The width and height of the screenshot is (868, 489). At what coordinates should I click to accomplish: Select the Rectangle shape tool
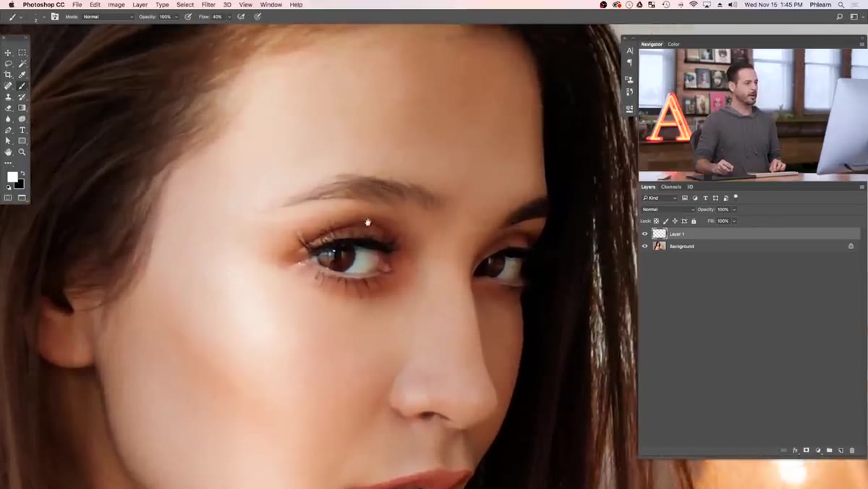[22, 141]
